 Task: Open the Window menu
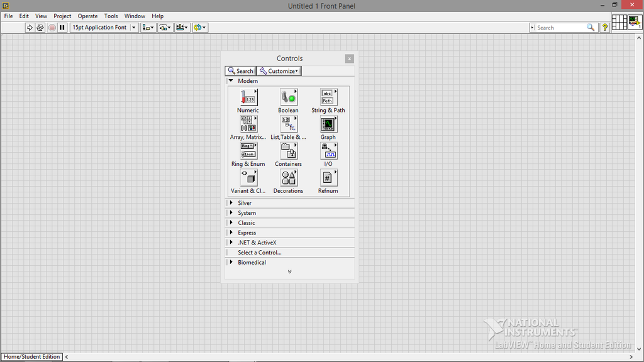[135, 16]
